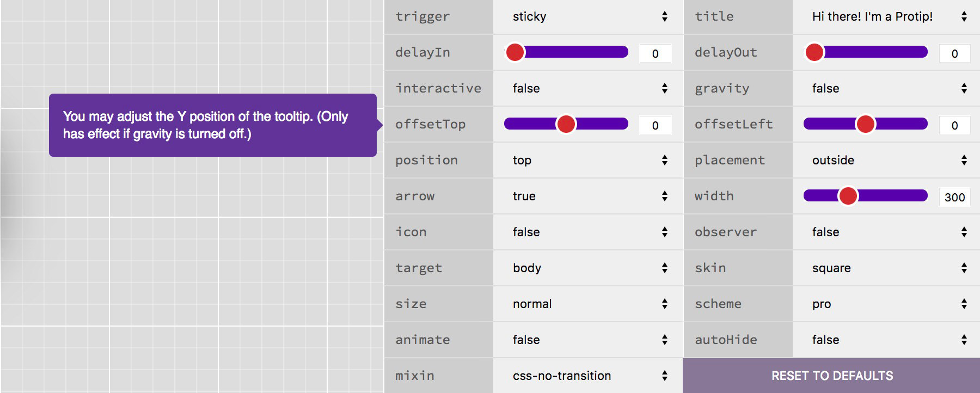This screenshot has height=393, width=980.
Task: Click the offsetTop slider handle
Action: 566,124
